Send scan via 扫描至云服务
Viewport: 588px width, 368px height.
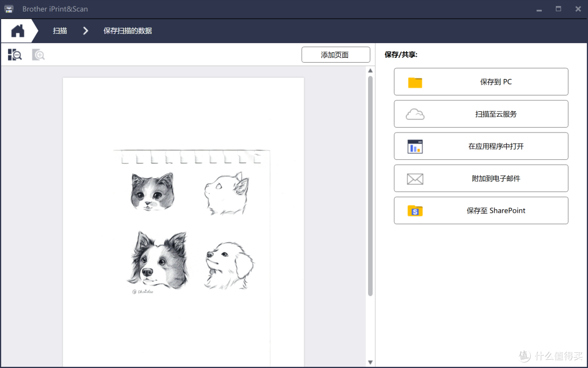pos(481,114)
